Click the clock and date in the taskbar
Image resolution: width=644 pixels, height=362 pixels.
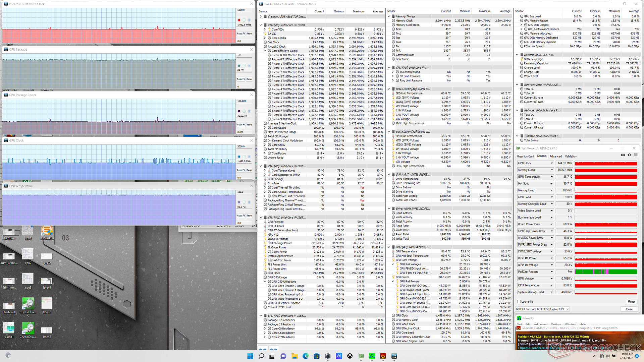coord(626,356)
